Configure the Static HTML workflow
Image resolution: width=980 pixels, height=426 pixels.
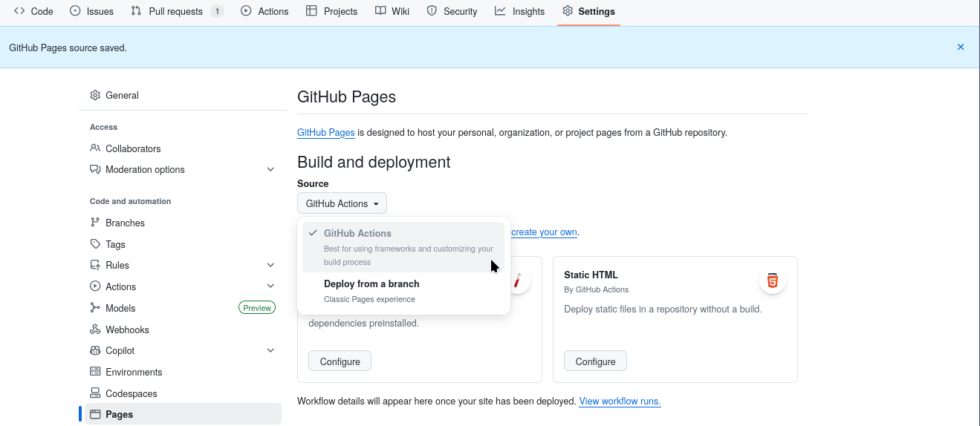click(x=595, y=361)
